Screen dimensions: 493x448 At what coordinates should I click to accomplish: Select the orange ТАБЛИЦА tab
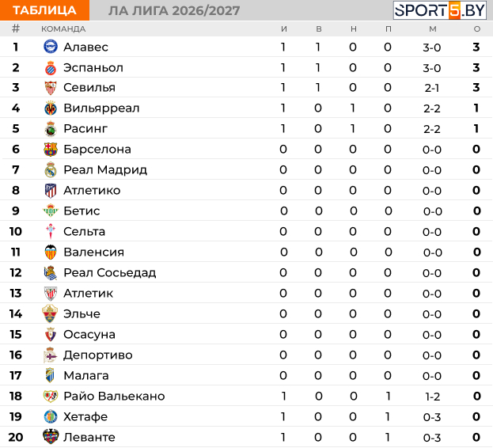coord(44,10)
